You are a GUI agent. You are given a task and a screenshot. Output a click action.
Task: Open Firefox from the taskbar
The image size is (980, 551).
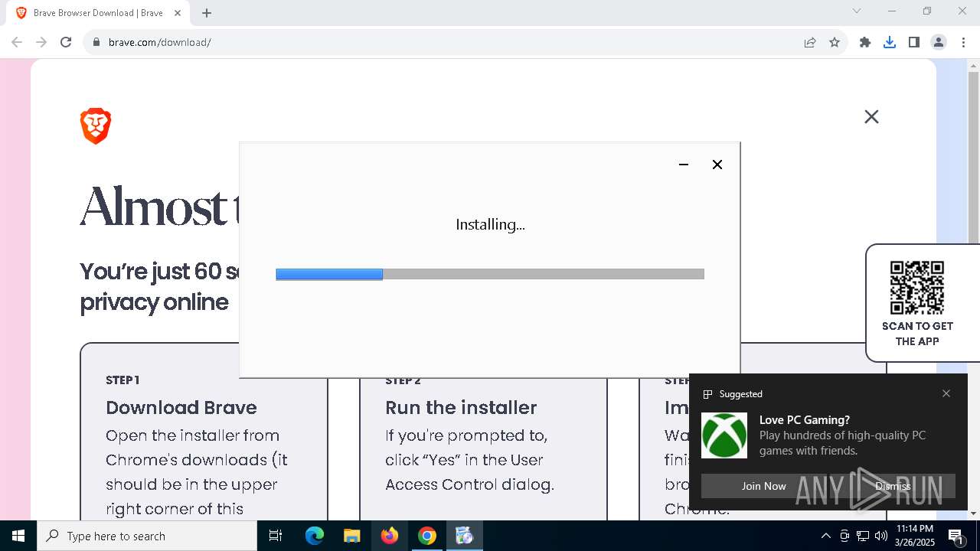[x=390, y=536]
